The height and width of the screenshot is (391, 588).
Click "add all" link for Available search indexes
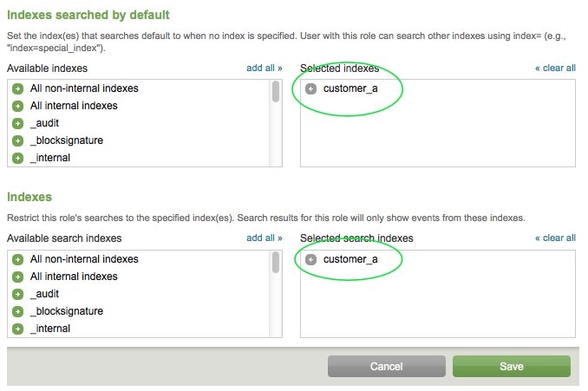264,238
